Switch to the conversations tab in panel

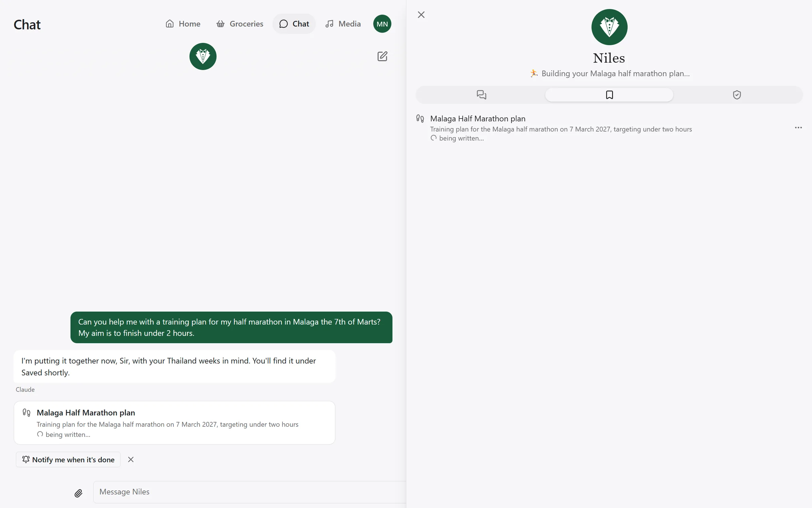pyautogui.click(x=481, y=95)
